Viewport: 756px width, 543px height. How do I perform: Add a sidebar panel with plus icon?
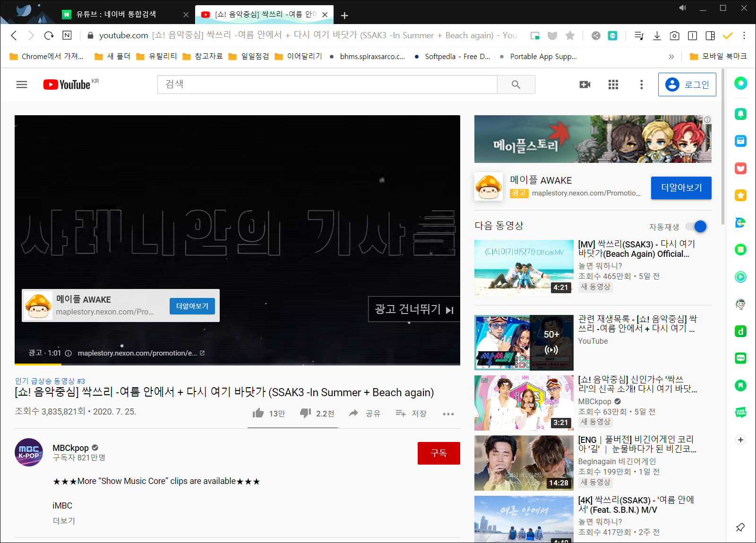click(740, 440)
